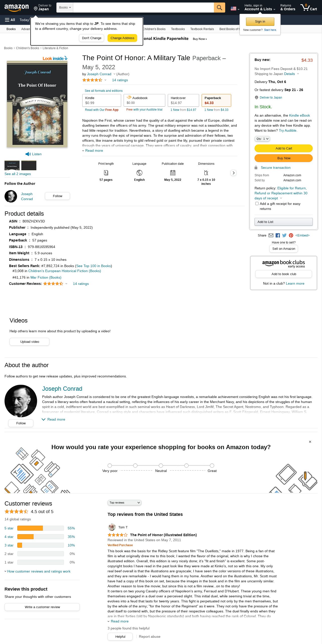Share on Pinterest icon
The width and height of the screenshot is (322, 644).
[x=291, y=235]
